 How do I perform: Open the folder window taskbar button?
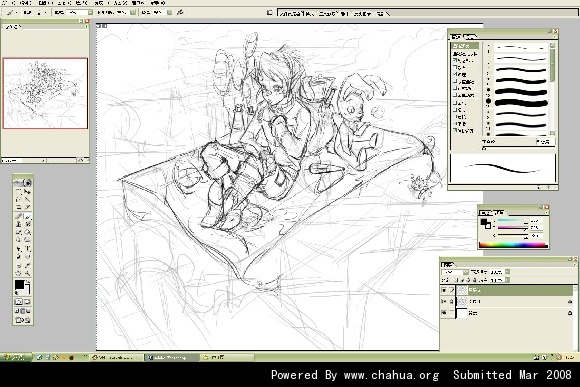click(227, 357)
